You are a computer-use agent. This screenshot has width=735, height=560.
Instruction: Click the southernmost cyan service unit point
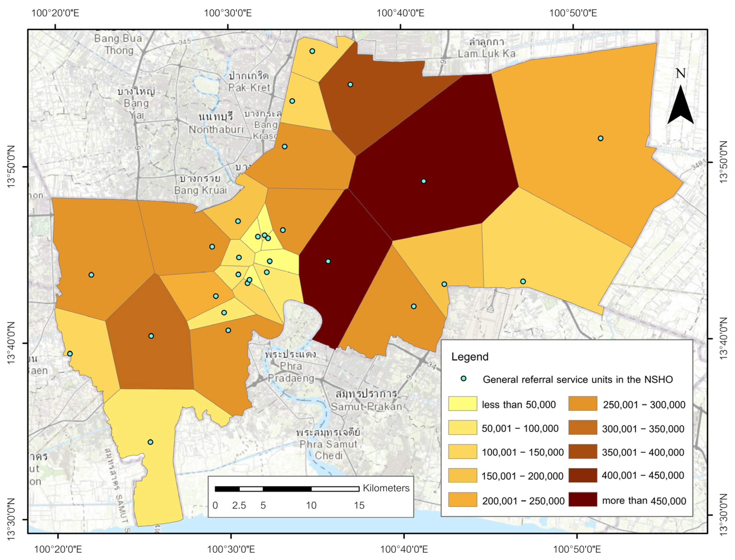(x=150, y=442)
